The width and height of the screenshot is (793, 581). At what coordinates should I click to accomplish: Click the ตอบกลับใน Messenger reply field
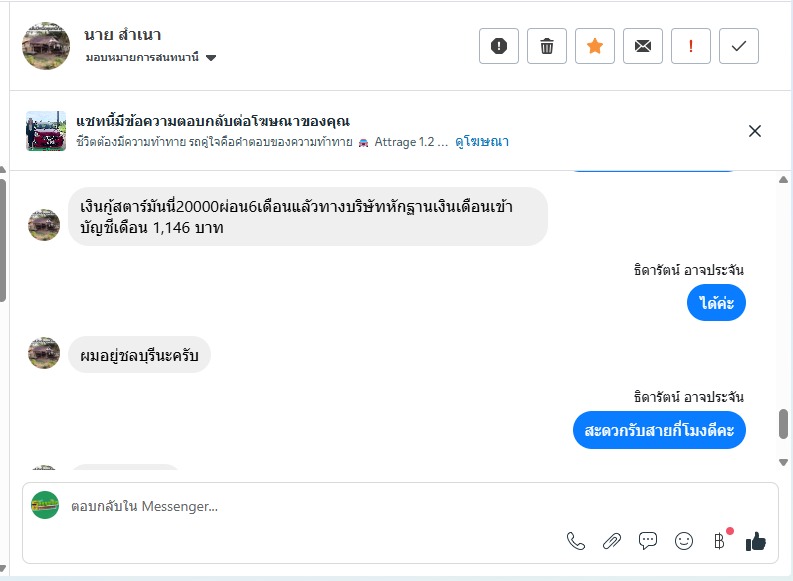click(x=300, y=506)
